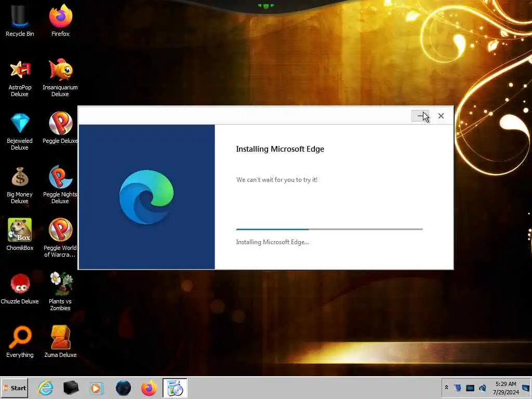Image resolution: width=532 pixels, height=399 pixels.
Task: Open the volume speaker tray icon
Action: tap(483, 388)
